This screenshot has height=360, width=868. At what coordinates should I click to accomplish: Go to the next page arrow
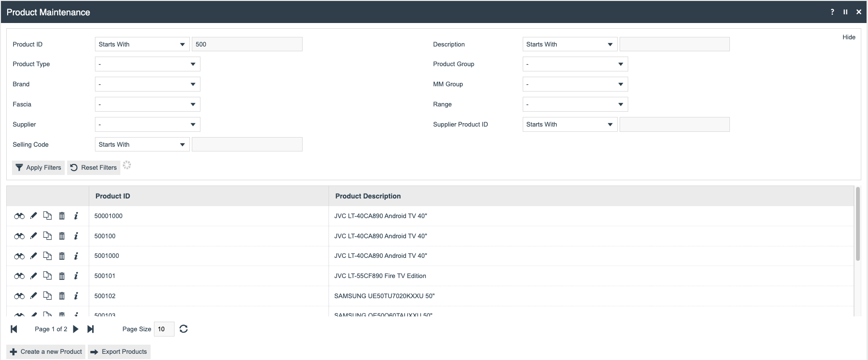[76, 329]
